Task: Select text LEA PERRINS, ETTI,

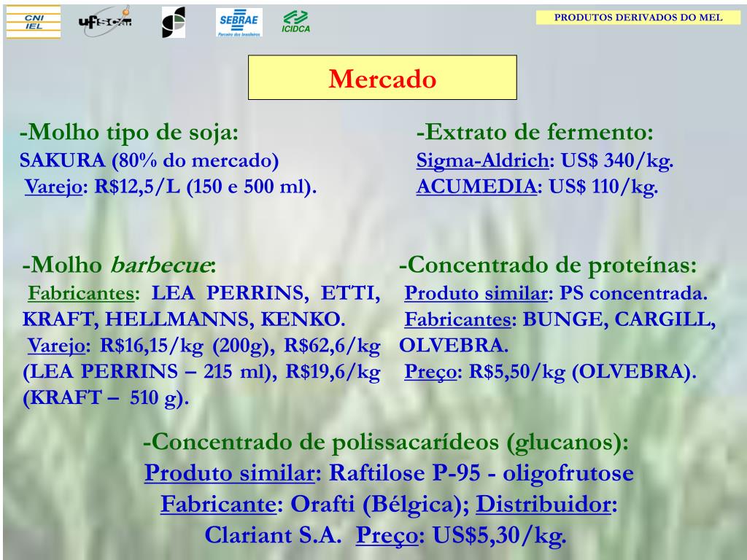Action: 266,293
